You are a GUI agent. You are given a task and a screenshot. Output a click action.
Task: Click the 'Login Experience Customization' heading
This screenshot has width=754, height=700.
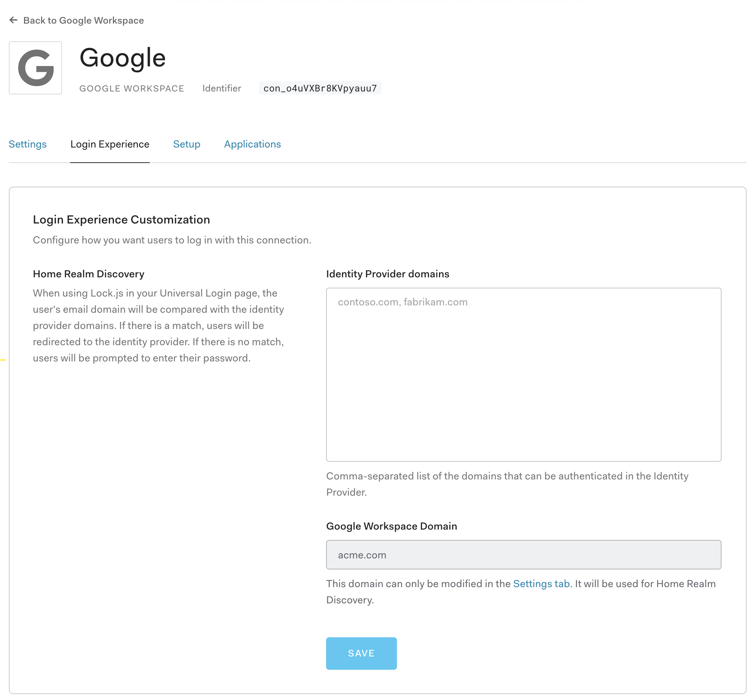pos(121,220)
